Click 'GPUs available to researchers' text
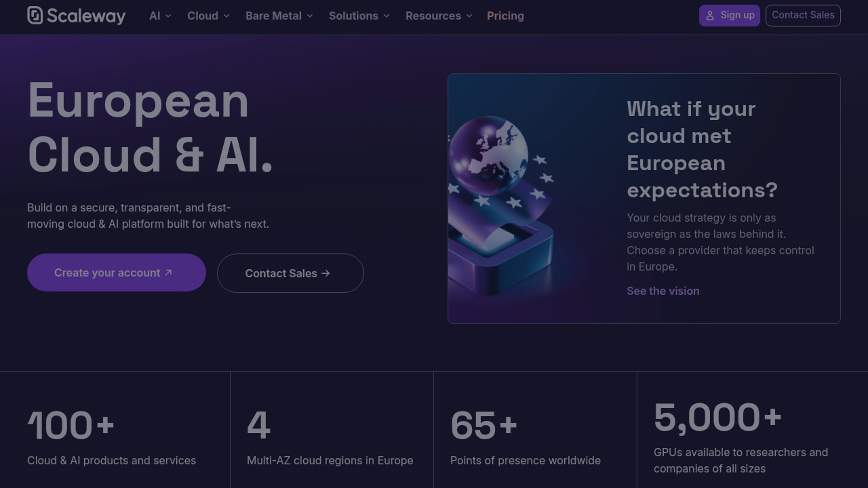 point(741,460)
